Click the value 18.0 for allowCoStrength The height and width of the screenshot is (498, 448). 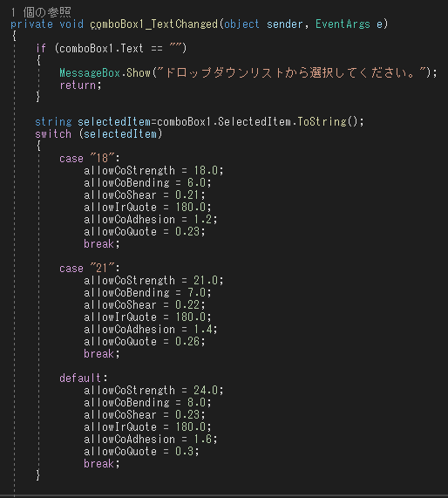tap(206, 171)
